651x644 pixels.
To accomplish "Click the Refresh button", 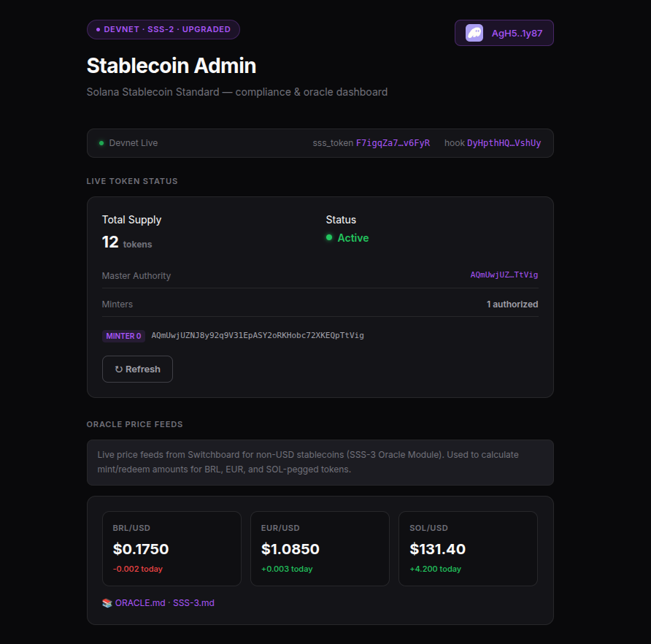I will click(137, 369).
